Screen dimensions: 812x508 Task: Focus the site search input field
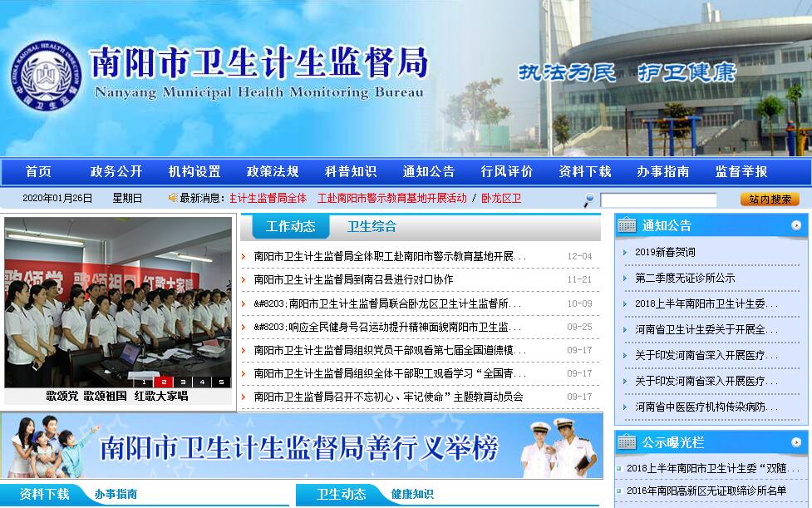tap(657, 200)
